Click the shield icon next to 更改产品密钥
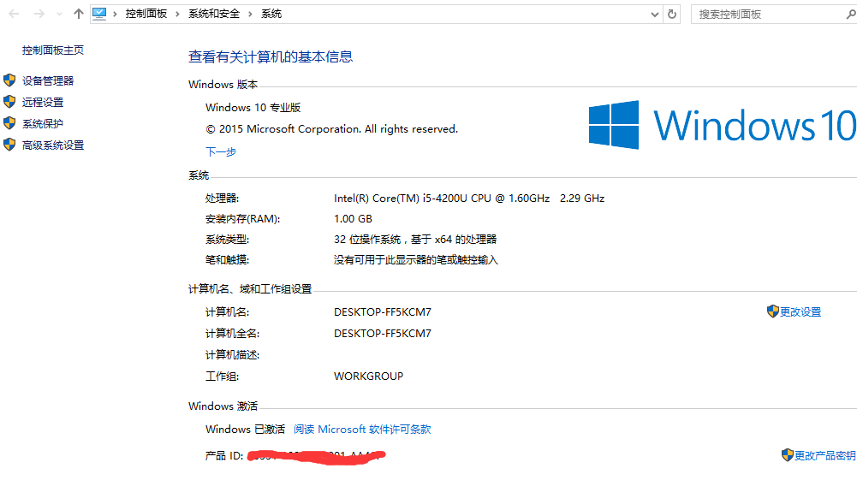 pos(787,455)
